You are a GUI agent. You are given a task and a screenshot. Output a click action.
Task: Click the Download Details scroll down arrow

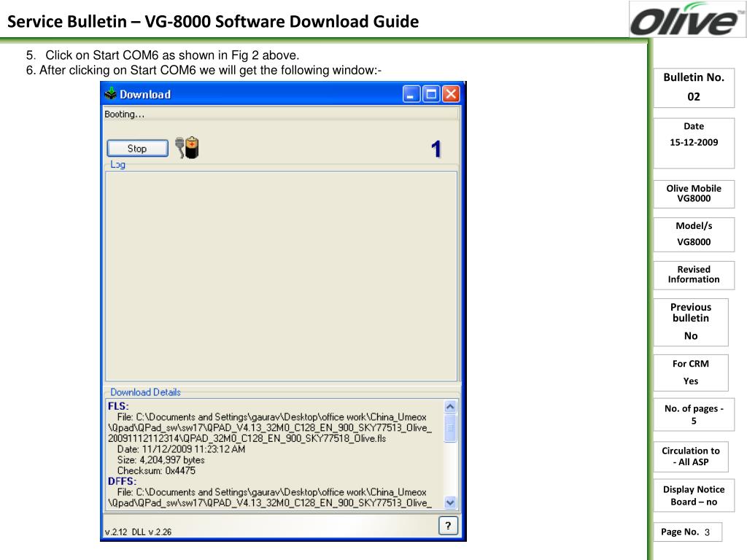click(x=450, y=502)
